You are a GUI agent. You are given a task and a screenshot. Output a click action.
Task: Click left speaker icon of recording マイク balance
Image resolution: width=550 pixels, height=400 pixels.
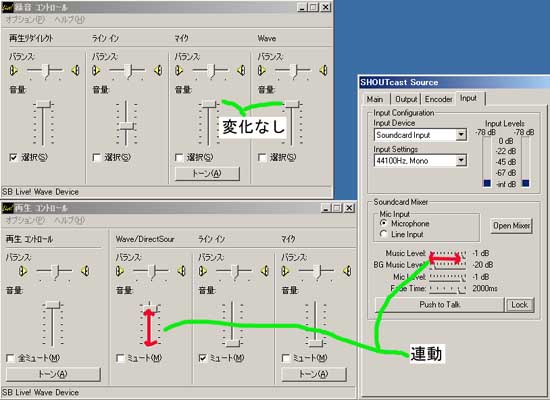tap(179, 71)
